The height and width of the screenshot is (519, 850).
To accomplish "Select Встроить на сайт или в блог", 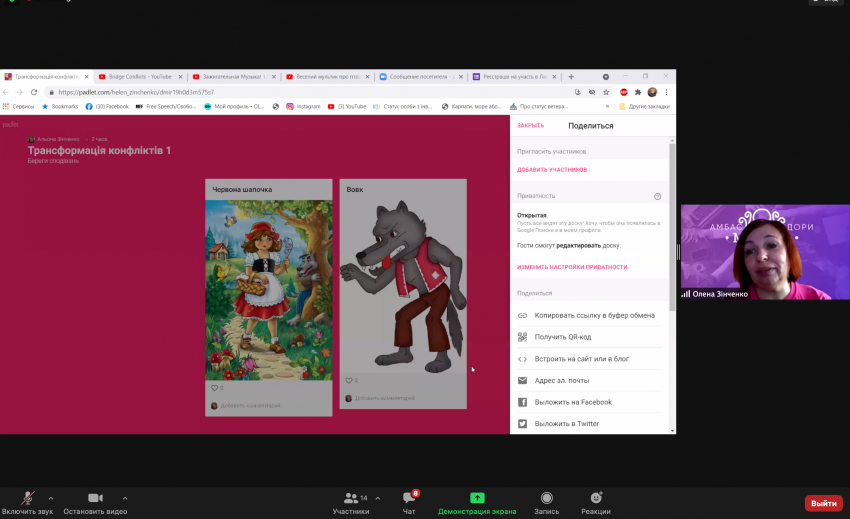I will pyautogui.click(x=589, y=358).
